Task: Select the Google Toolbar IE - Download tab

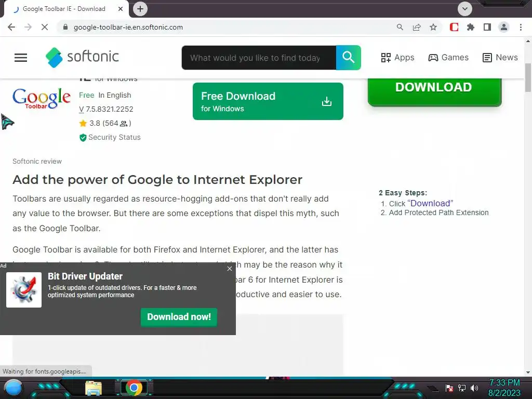Action: tap(64, 9)
